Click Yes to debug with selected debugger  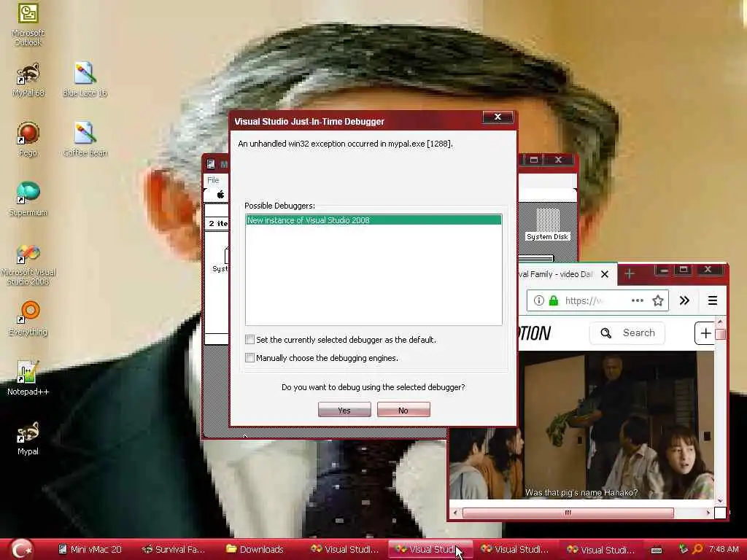(344, 410)
